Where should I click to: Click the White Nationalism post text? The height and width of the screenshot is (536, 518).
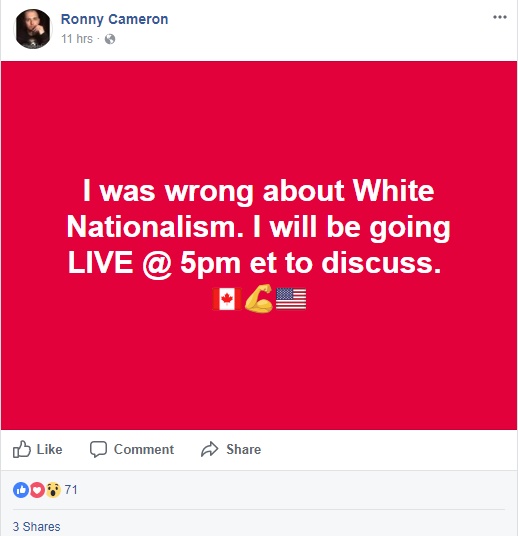pos(258,227)
